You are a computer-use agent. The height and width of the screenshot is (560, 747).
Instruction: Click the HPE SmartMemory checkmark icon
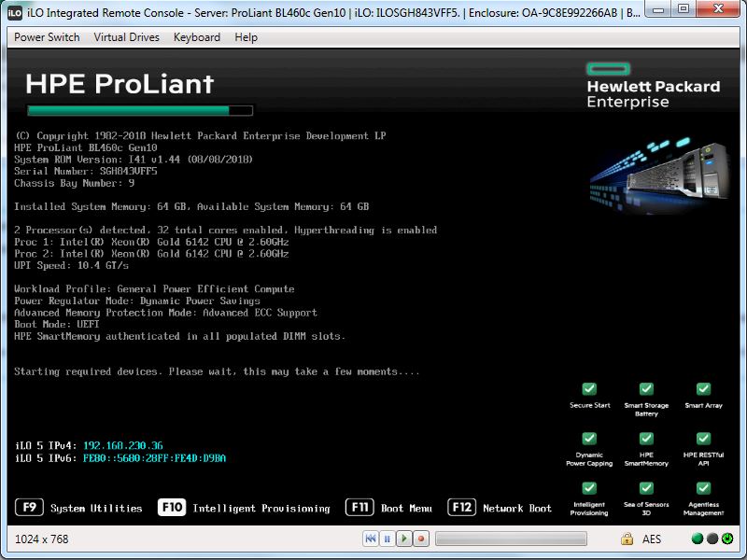(x=646, y=438)
